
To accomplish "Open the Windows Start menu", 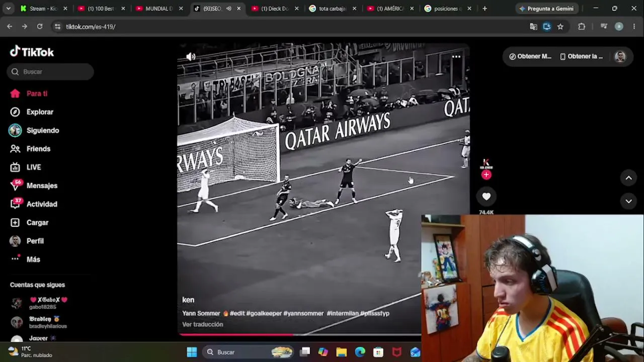I will [x=192, y=352].
